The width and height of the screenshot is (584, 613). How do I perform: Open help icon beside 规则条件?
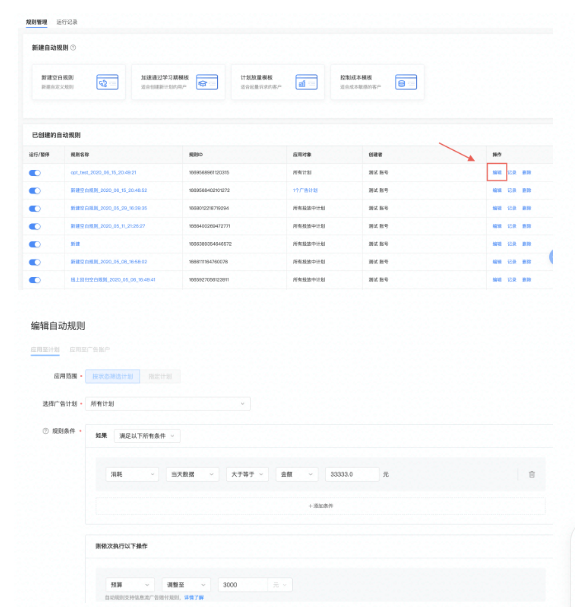pyautogui.click(x=46, y=431)
